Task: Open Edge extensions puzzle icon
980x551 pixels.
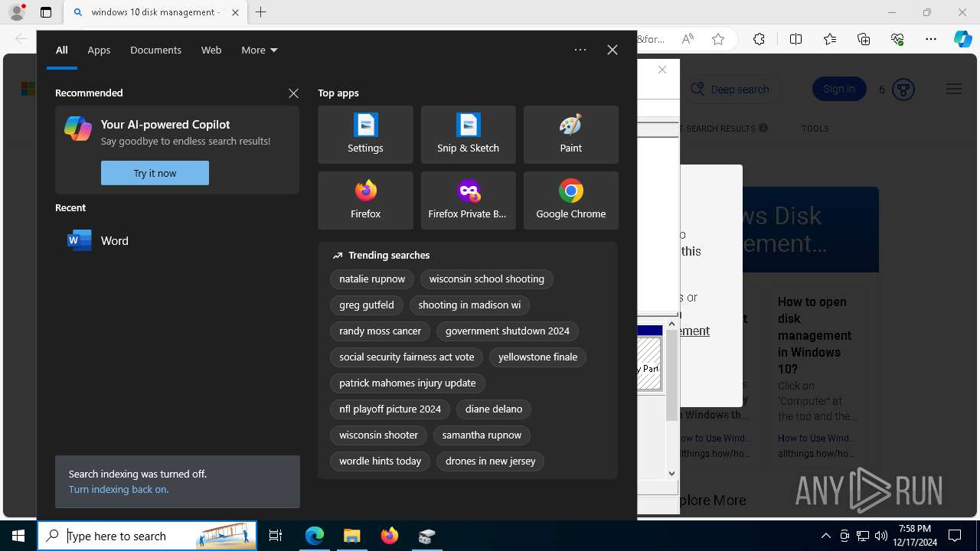Action: [x=759, y=39]
